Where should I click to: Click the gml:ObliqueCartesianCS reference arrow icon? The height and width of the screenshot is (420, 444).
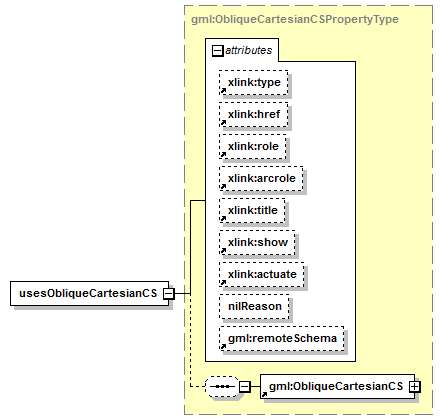(264, 394)
